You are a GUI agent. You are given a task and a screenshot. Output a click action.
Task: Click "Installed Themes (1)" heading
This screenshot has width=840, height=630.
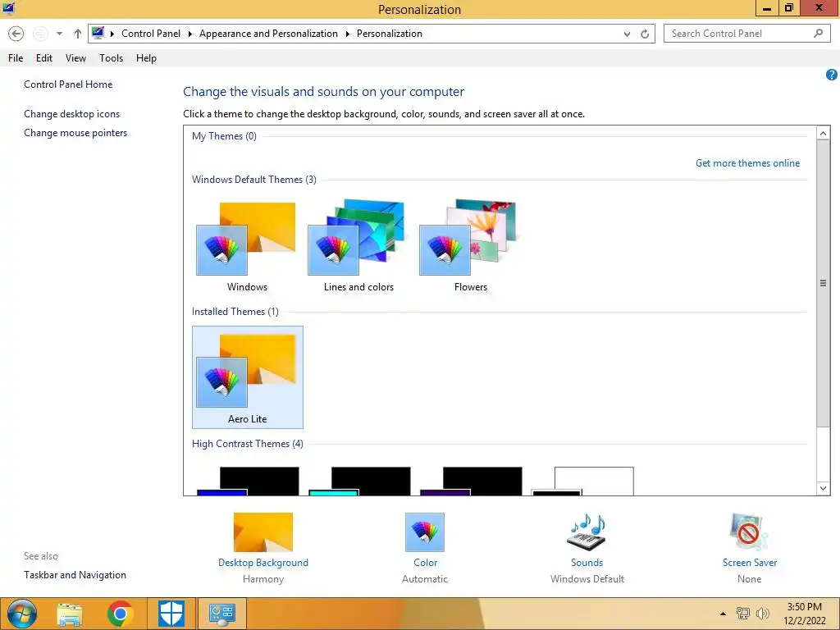pyautogui.click(x=235, y=311)
